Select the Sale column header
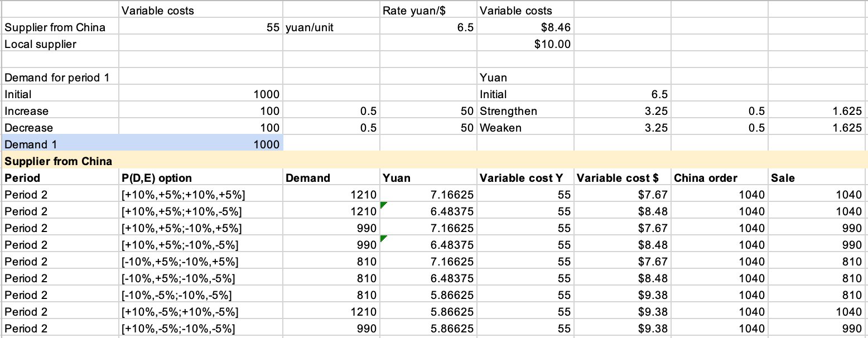The image size is (868, 338). point(783,178)
